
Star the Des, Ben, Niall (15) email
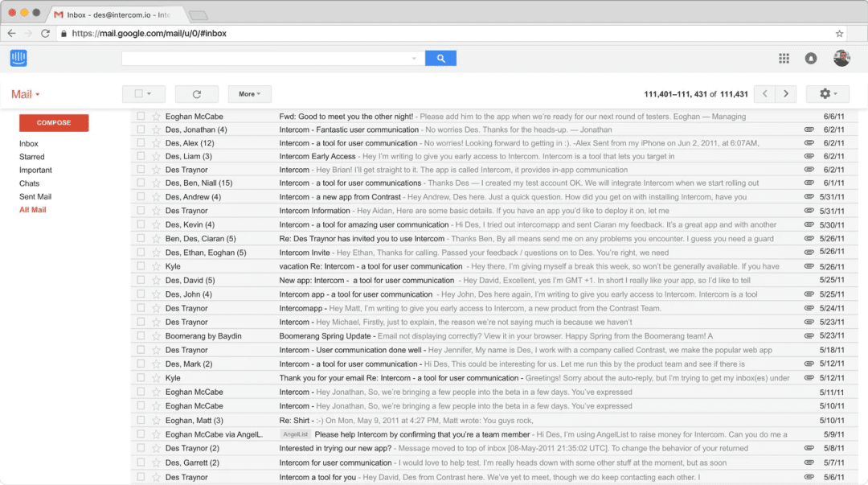pyautogui.click(x=156, y=183)
